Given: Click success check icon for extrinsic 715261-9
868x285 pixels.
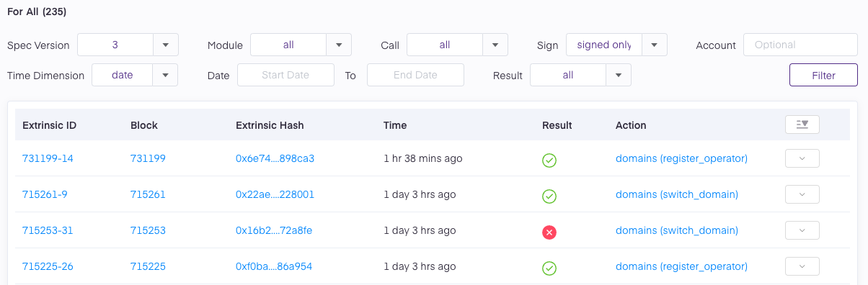Looking at the screenshot, I should click(549, 196).
